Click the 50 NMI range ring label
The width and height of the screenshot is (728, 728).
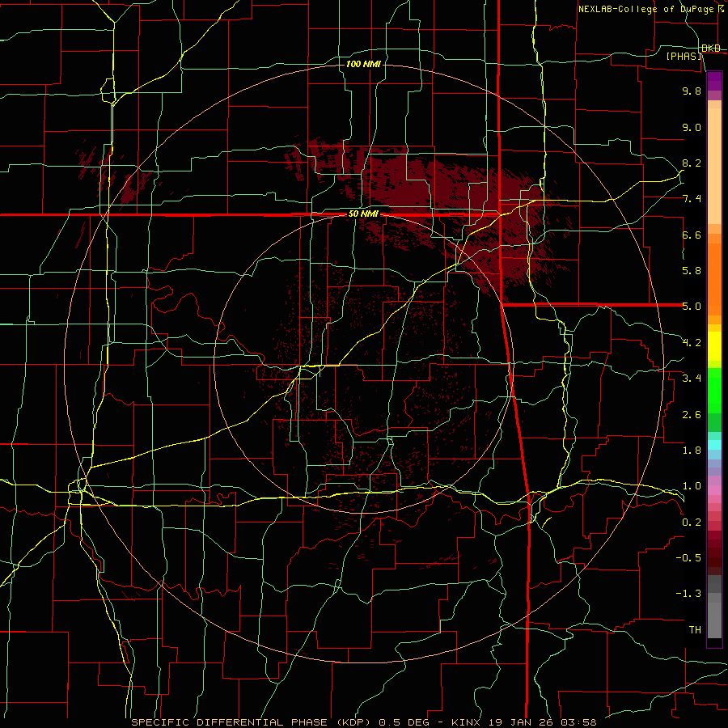click(363, 214)
